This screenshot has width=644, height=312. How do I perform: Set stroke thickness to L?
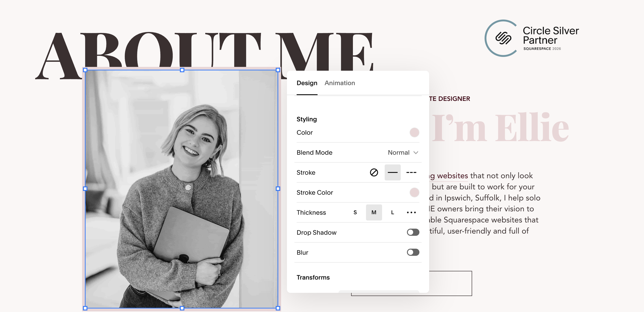click(x=392, y=212)
